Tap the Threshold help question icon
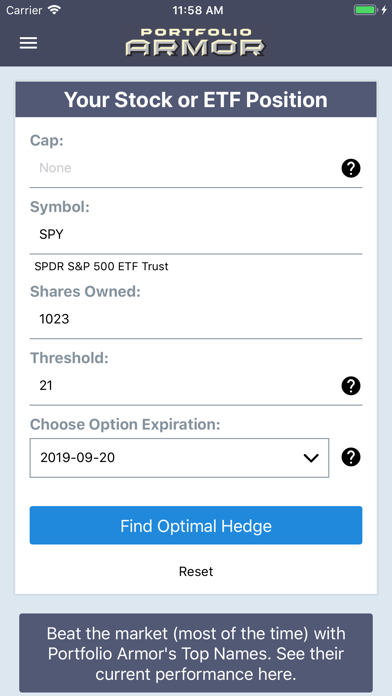 (351, 386)
